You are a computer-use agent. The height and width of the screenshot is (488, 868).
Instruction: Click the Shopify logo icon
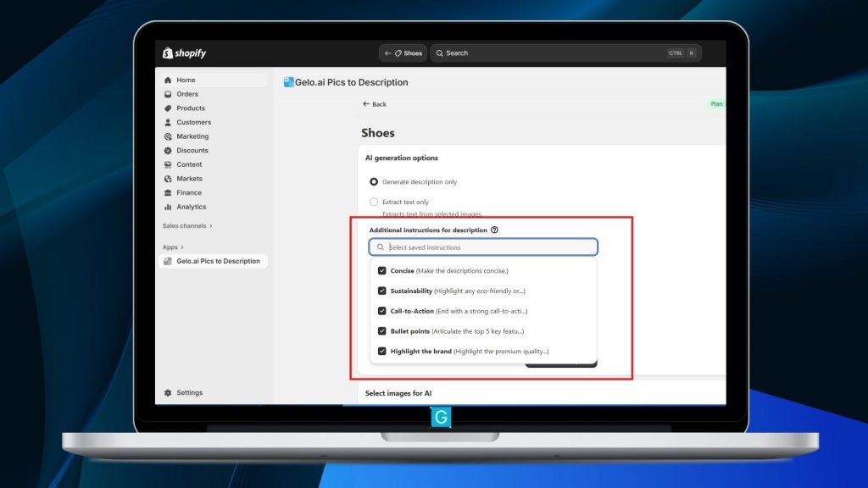[169, 53]
